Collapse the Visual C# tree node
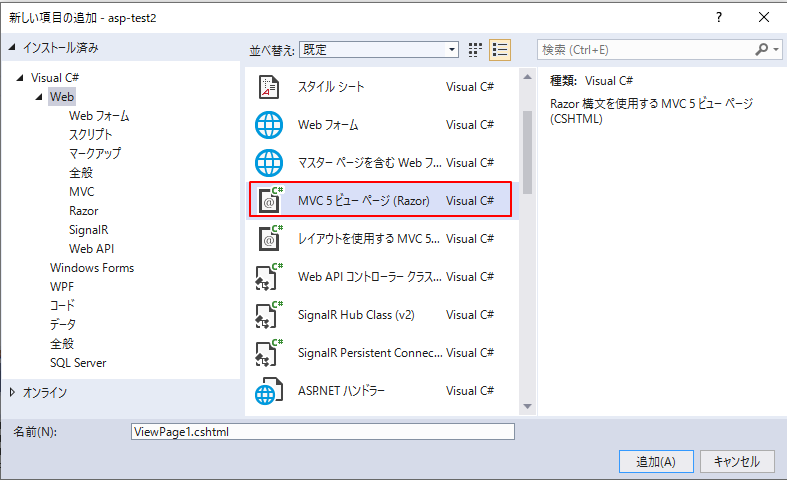Viewport: 787px width, 480px height. [20, 78]
